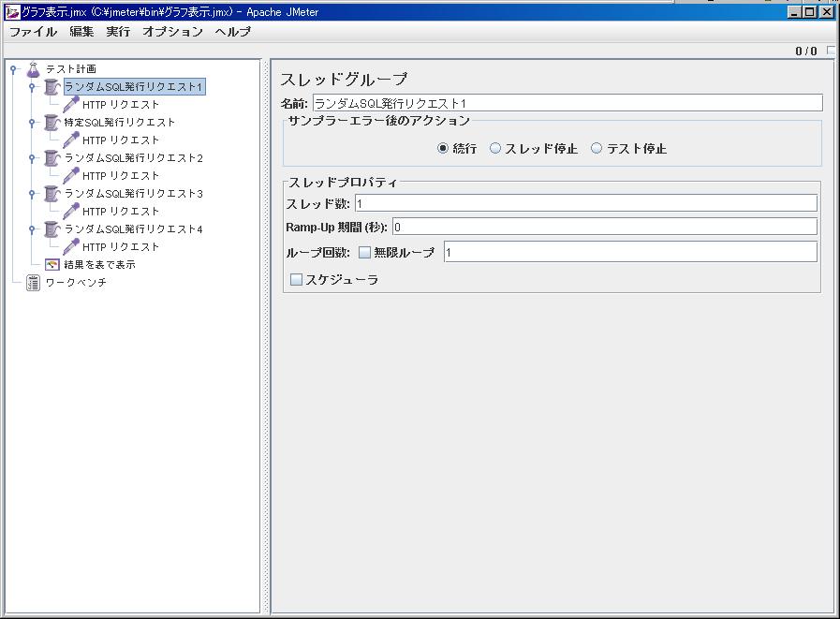This screenshot has height=619, width=840.
Task: Open the 実行 menu
Action: [118, 32]
